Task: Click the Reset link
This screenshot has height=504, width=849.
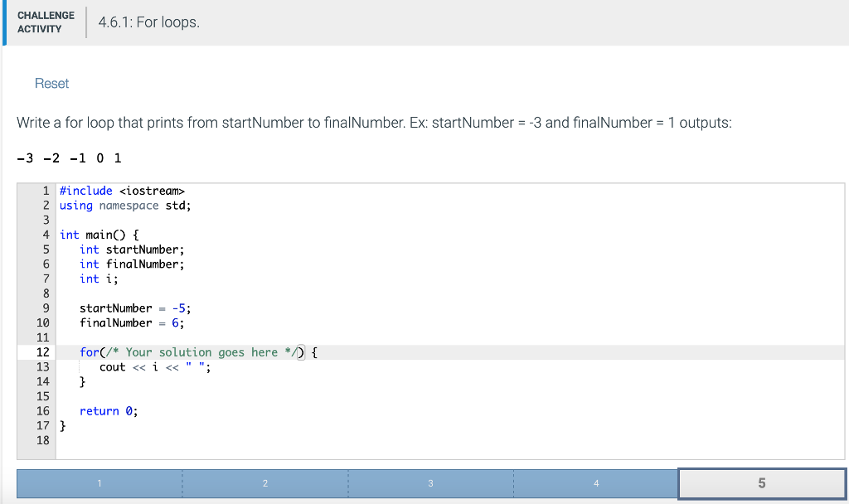Action: [51, 83]
